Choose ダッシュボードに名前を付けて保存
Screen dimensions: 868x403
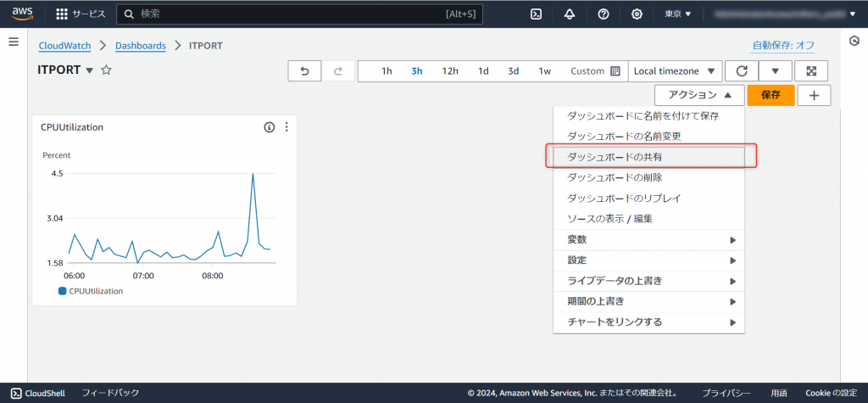(x=648, y=116)
